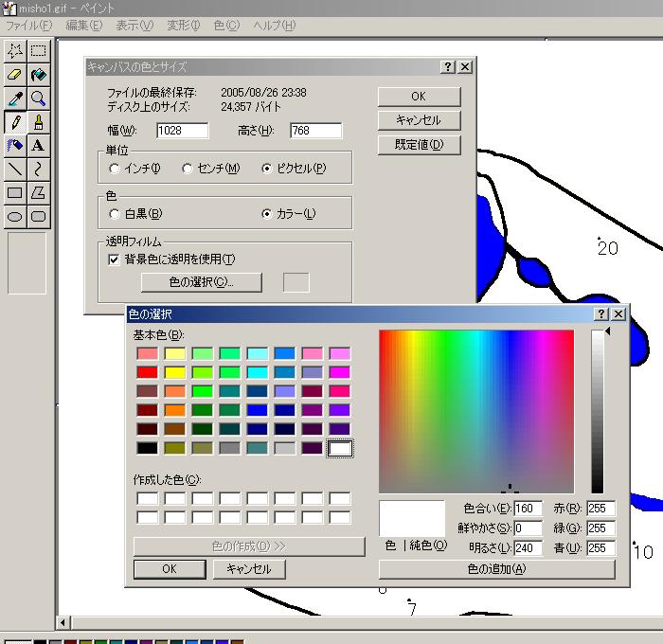This screenshot has width=663, height=644.
Task: Click the 明るさ luminosity input field
Action: tap(529, 548)
